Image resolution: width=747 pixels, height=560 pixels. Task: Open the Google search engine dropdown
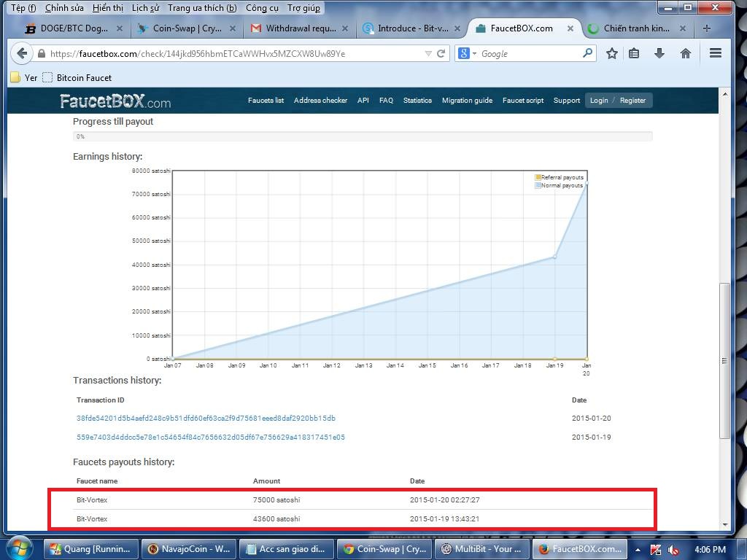[x=467, y=53]
